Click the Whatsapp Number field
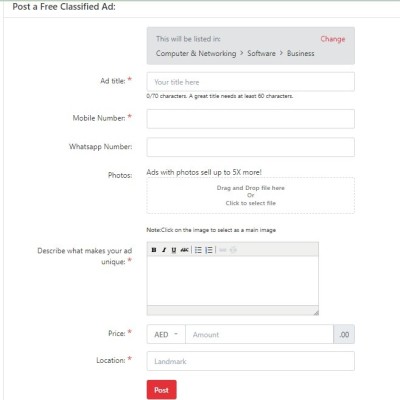400x400 pixels. tap(251, 147)
